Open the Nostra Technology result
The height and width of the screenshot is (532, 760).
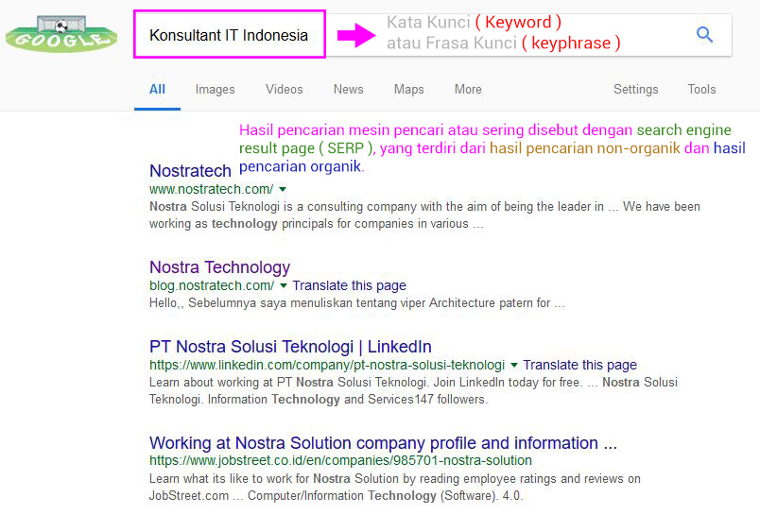pyautogui.click(x=219, y=267)
